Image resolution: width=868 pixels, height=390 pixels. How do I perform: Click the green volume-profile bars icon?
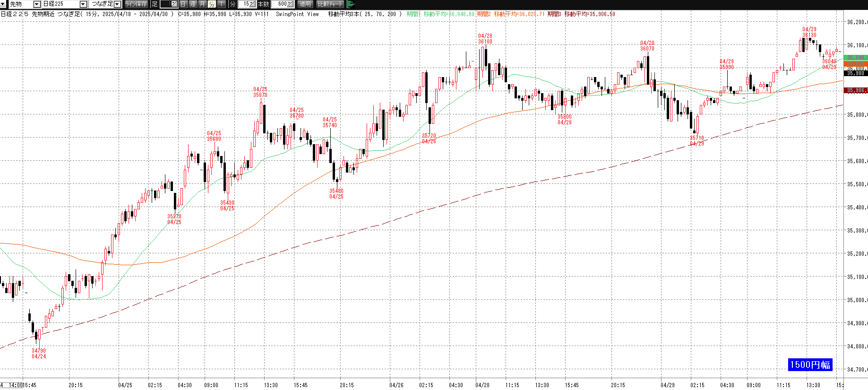(350, 4)
